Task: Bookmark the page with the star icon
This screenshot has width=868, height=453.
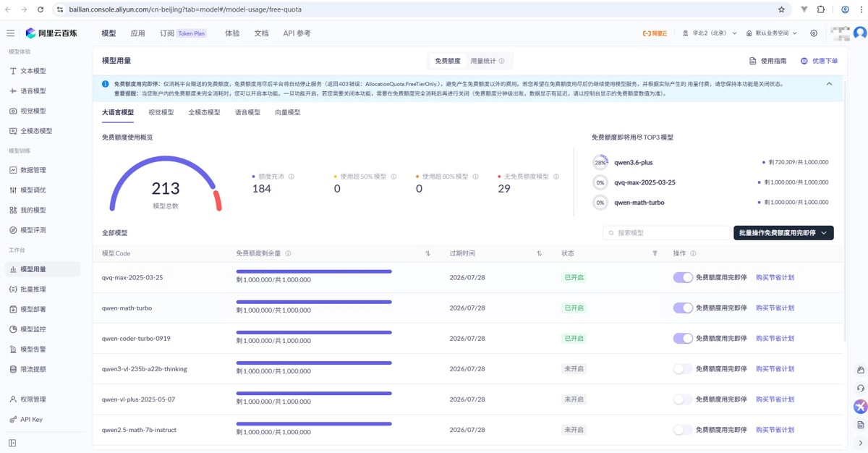Action: pyautogui.click(x=781, y=9)
